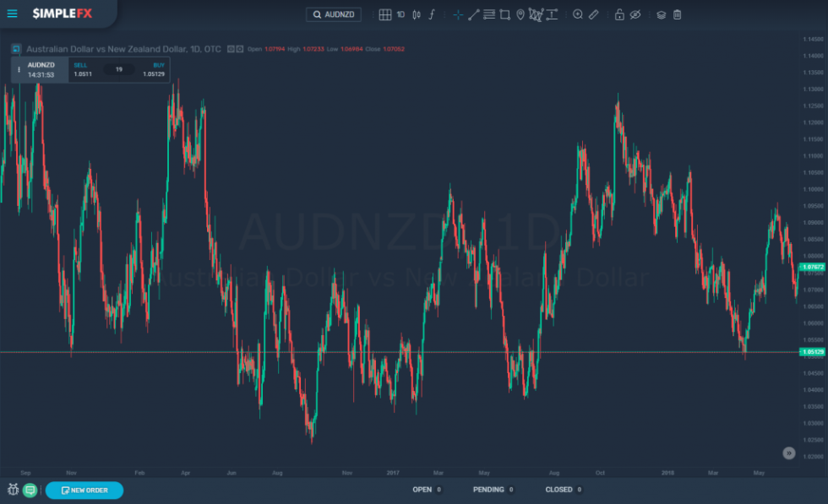Activate the zoom-in magnifier tool
This screenshot has height=504, width=828.
coord(577,14)
